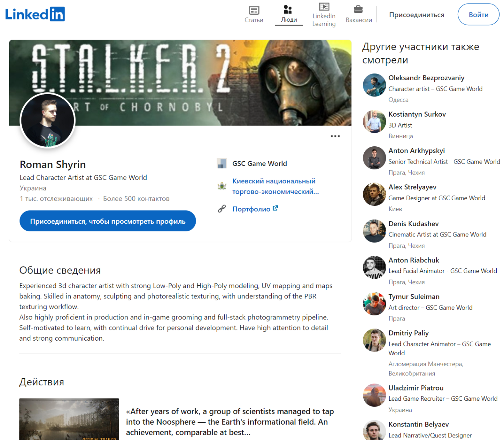This screenshot has width=504, height=440.
Task: Open the official trailer post thumbnail
Action: tap(69, 419)
